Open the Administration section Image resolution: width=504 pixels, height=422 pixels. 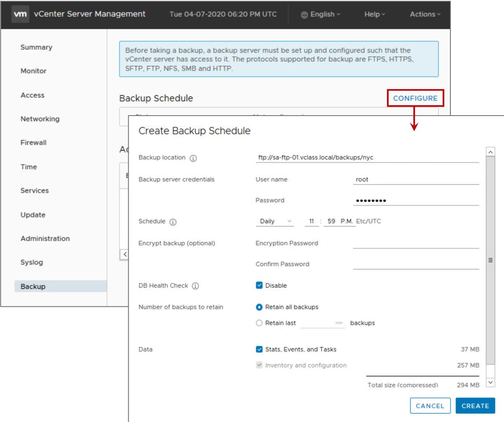tap(45, 238)
